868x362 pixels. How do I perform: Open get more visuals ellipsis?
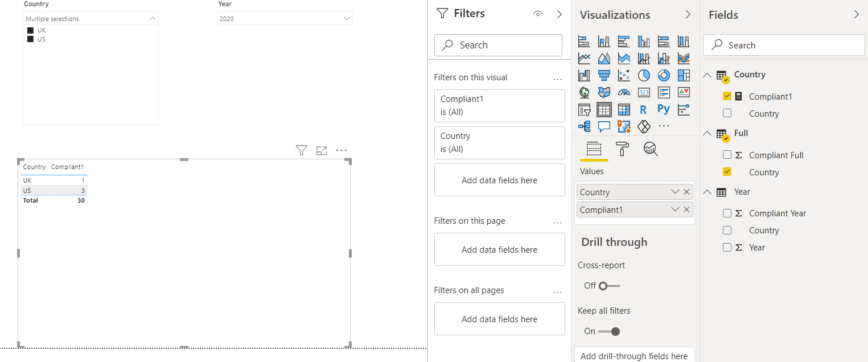tap(664, 126)
